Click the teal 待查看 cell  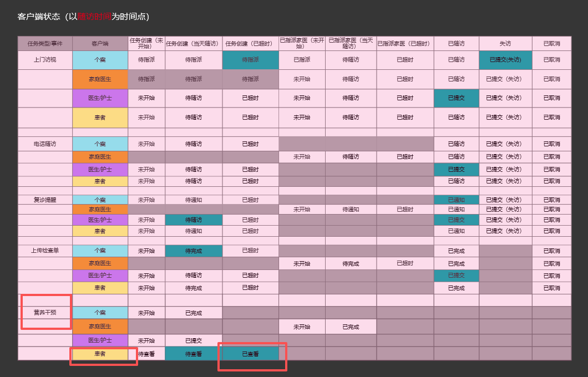pyautogui.click(x=194, y=353)
